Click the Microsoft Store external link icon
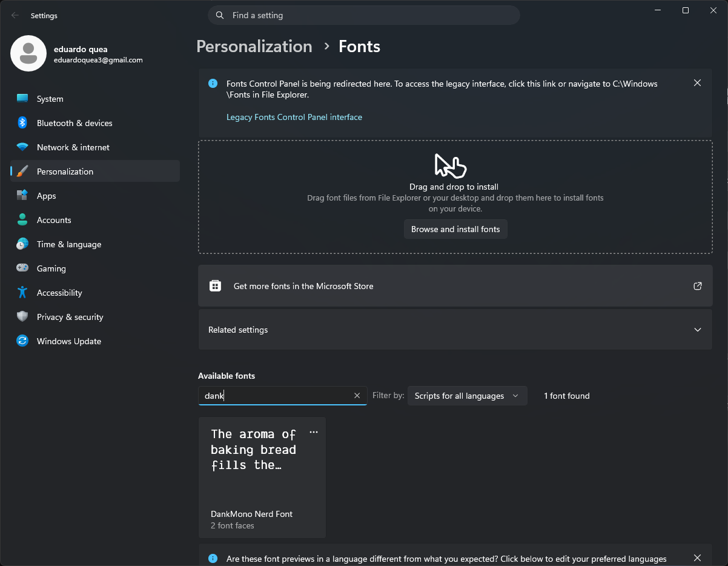Image resolution: width=728 pixels, height=566 pixels. 698,286
